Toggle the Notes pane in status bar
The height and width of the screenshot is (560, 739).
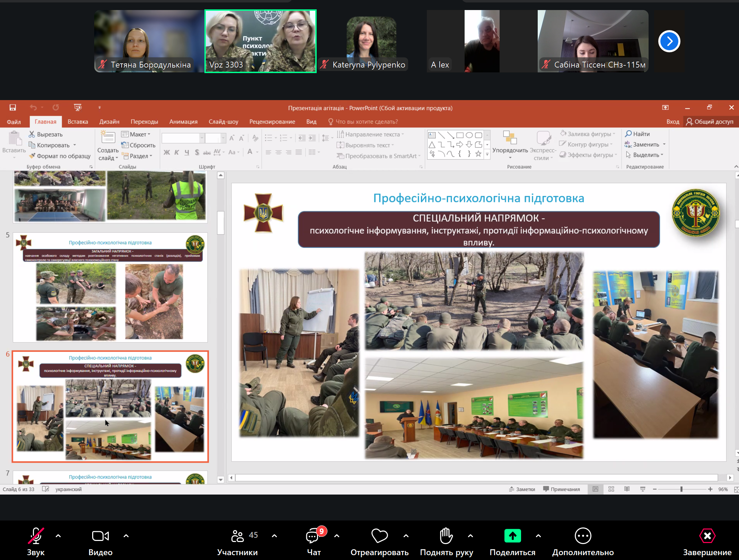click(x=522, y=489)
